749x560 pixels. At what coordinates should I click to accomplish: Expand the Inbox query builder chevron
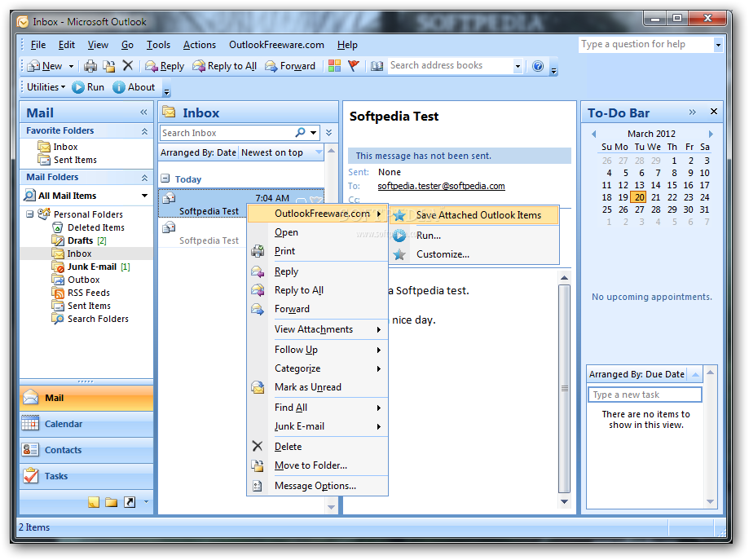coord(328,132)
